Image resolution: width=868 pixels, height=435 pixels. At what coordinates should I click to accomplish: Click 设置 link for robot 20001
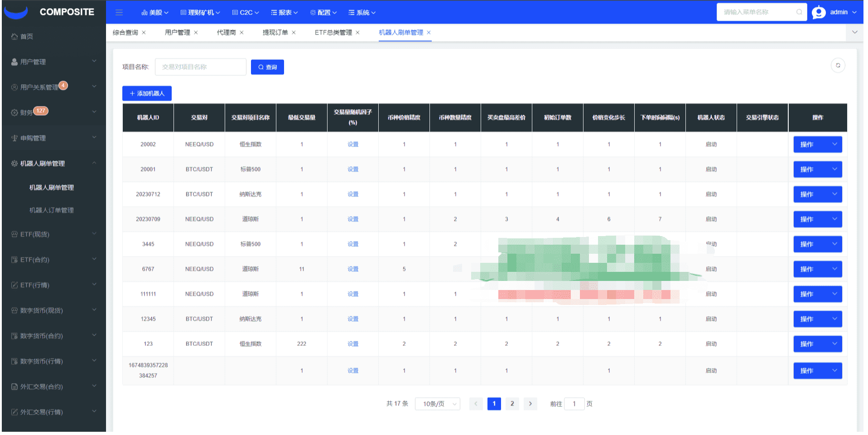pyautogui.click(x=352, y=169)
